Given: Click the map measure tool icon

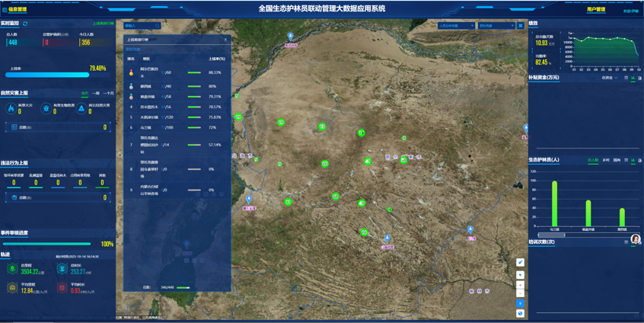Looking at the screenshot, I should point(521,262).
